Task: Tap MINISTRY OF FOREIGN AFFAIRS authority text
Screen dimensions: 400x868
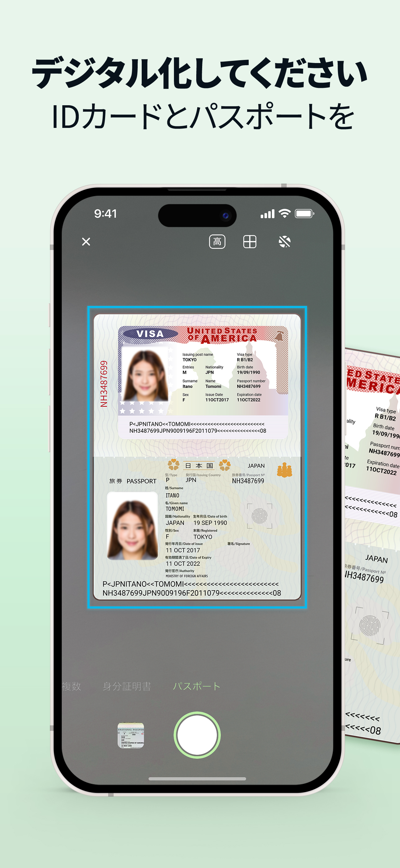Action: coord(187,576)
